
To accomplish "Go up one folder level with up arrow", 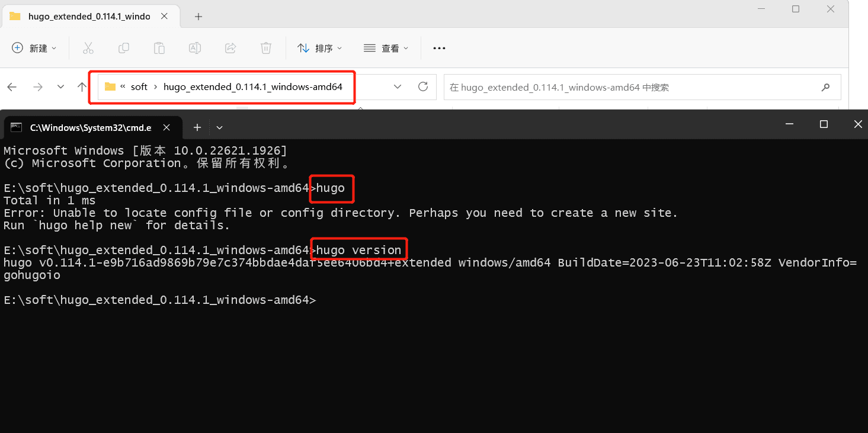I will pos(82,87).
